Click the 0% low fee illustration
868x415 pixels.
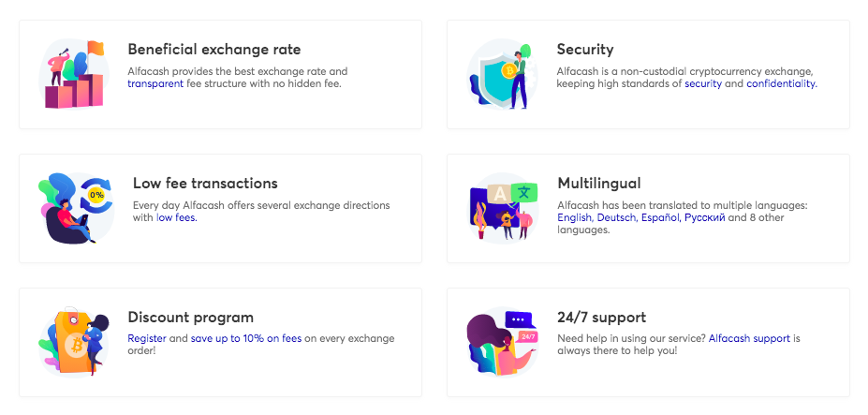pos(77,208)
